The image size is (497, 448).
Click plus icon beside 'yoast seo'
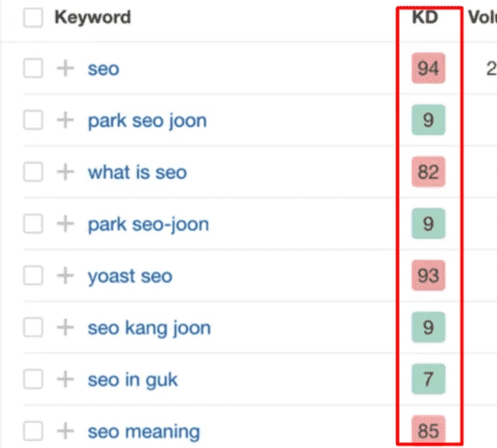click(65, 275)
